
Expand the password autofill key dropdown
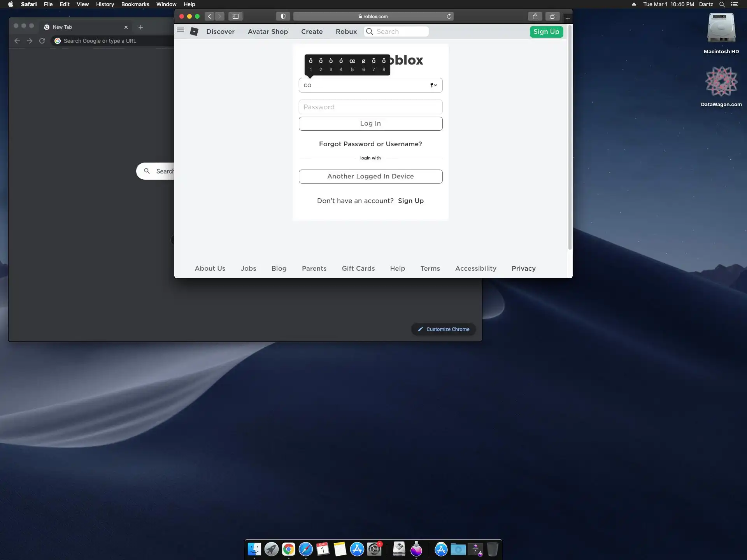pos(433,85)
